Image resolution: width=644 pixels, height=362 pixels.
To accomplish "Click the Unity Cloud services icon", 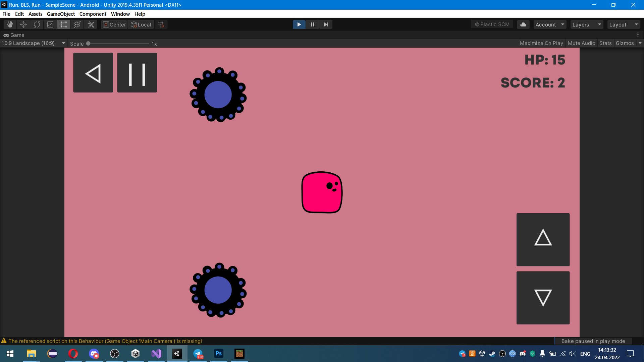I will [x=523, y=24].
